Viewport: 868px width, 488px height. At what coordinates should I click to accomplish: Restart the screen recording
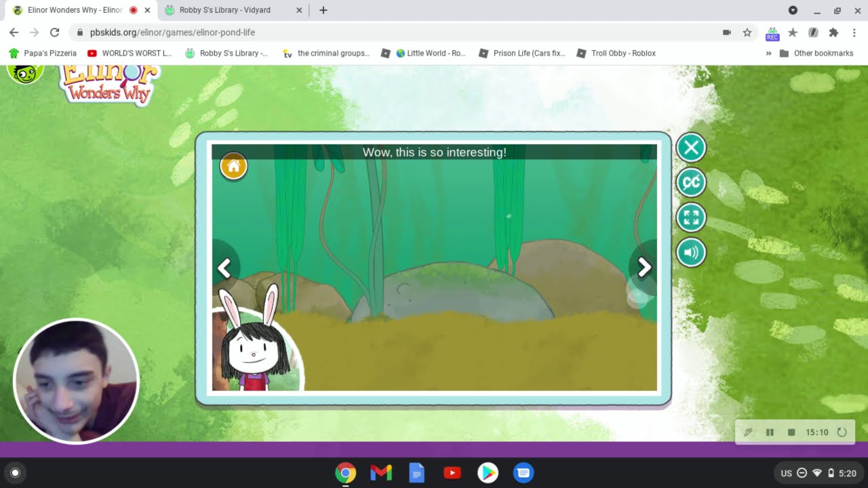pos(842,432)
